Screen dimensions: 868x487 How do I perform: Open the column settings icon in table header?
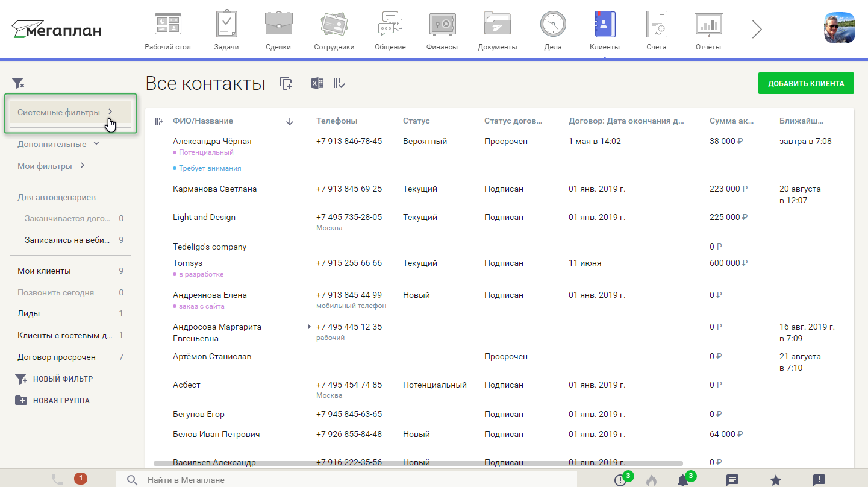[159, 121]
